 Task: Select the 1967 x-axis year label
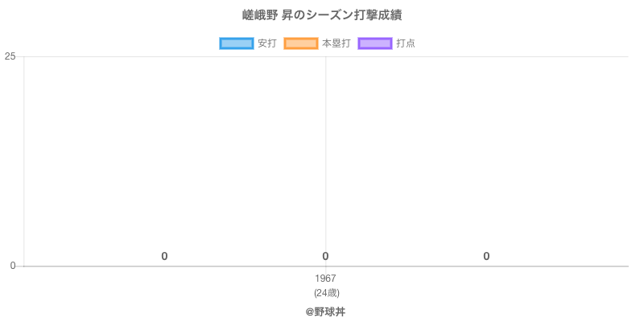tap(325, 279)
